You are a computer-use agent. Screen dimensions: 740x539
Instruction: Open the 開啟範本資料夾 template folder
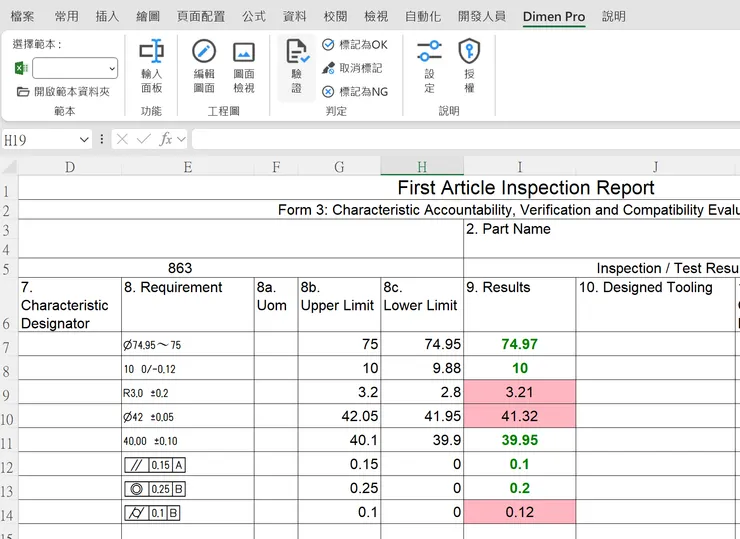click(x=64, y=91)
